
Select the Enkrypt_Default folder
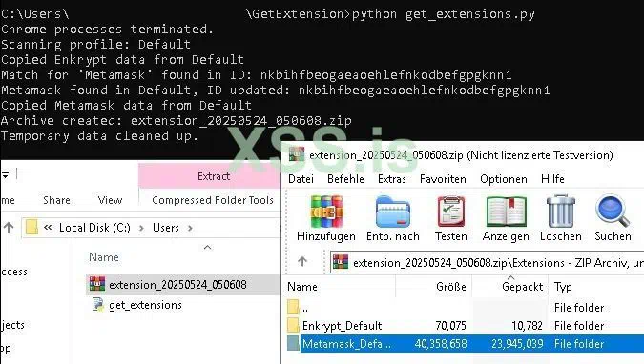[x=342, y=326]
